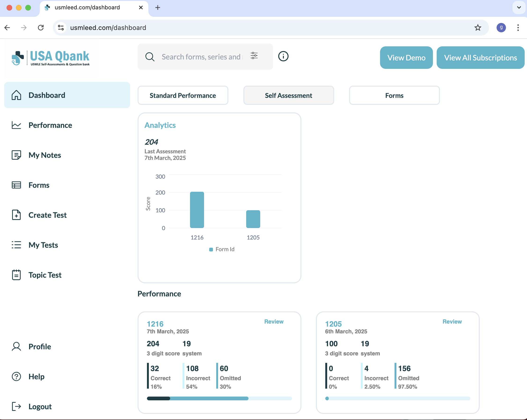Focus the search forms input field
Viewport: 527px width, 420px height.
(x=202, y=57)
